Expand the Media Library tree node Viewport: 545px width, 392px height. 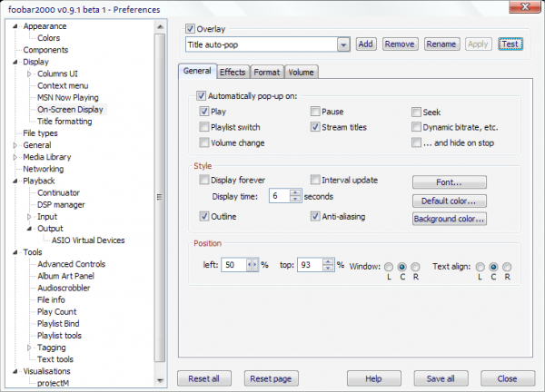[x=15, y=157]
